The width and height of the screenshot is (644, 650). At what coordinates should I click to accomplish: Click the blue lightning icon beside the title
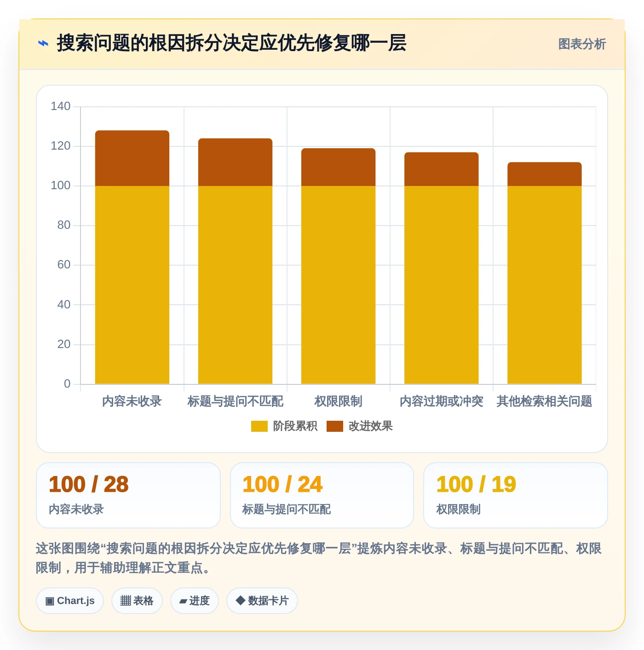43,44
